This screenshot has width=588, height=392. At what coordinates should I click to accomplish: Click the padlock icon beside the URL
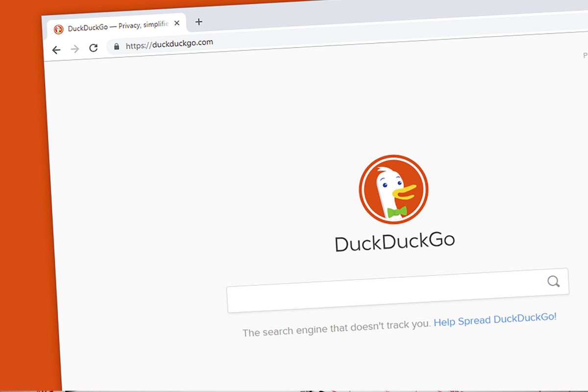[116, 47]
